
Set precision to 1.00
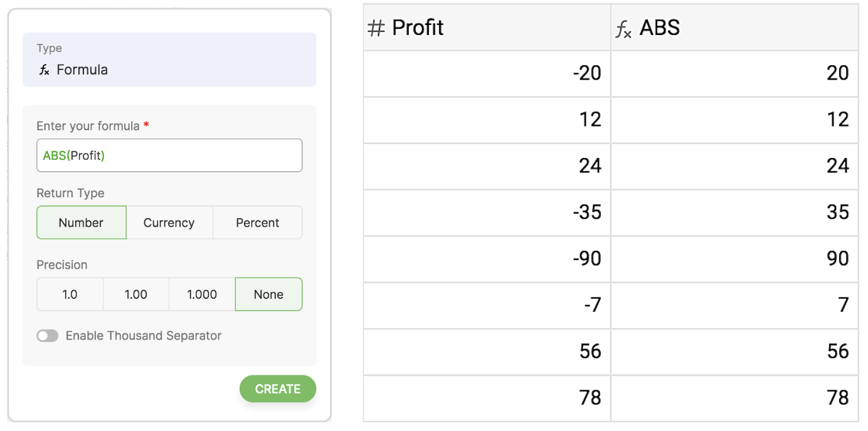click(x=135, y=294)
